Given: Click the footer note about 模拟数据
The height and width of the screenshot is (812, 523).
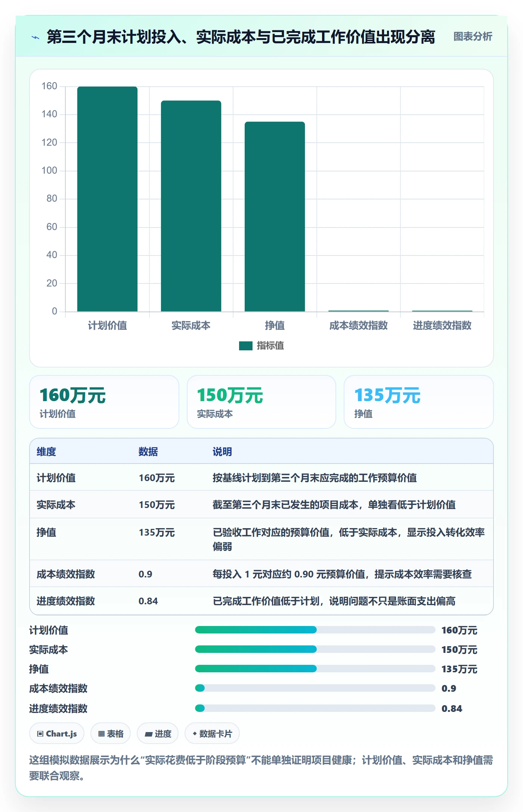Looking at the screenshot, I should coord(261,768).
